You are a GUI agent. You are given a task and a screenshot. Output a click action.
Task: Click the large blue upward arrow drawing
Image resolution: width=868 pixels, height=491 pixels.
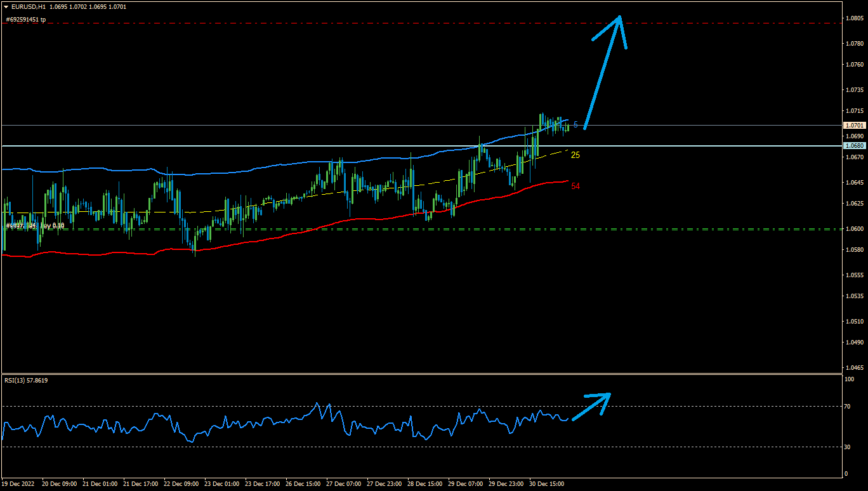[603, 70]
